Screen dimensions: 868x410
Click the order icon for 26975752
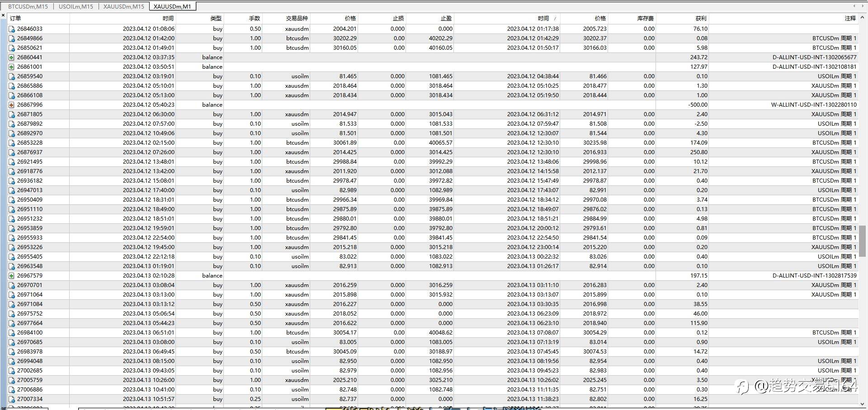click(12, 314)
